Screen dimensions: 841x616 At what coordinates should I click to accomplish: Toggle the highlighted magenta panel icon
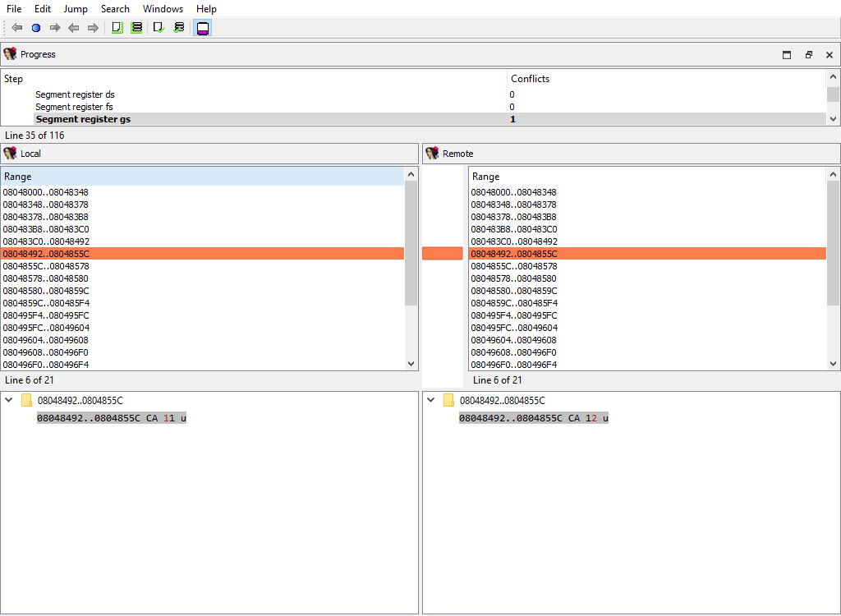[202, 28]
